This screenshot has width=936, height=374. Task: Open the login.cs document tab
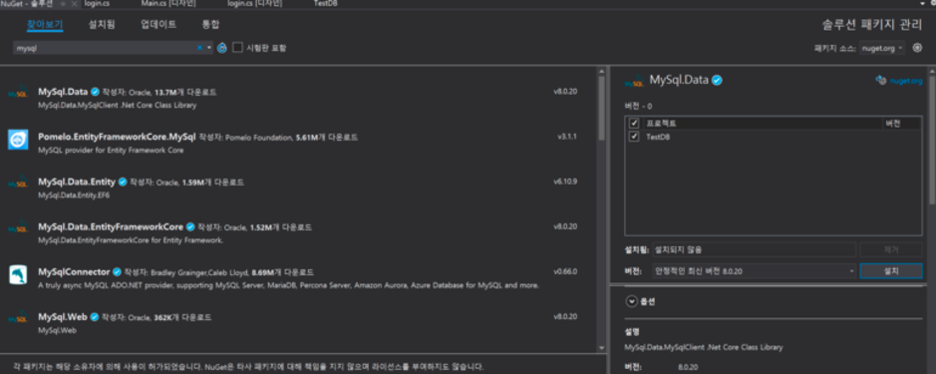coord(96,4)
